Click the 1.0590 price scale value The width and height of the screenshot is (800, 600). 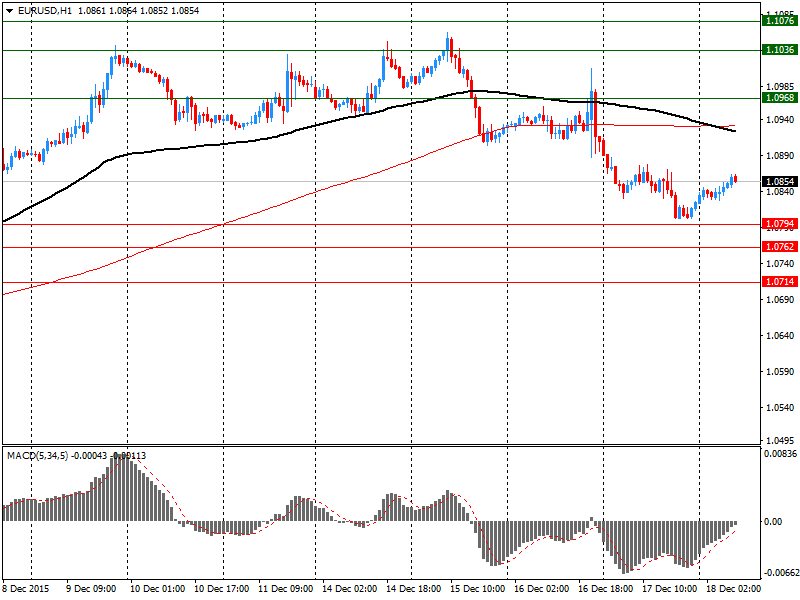781,372
